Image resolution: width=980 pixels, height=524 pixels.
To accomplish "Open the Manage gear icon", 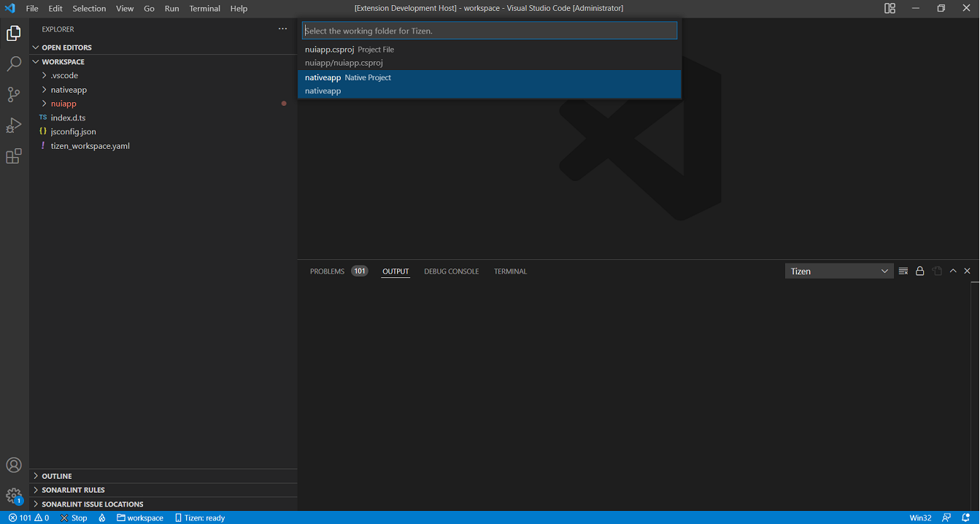I will tap(14, 494).
